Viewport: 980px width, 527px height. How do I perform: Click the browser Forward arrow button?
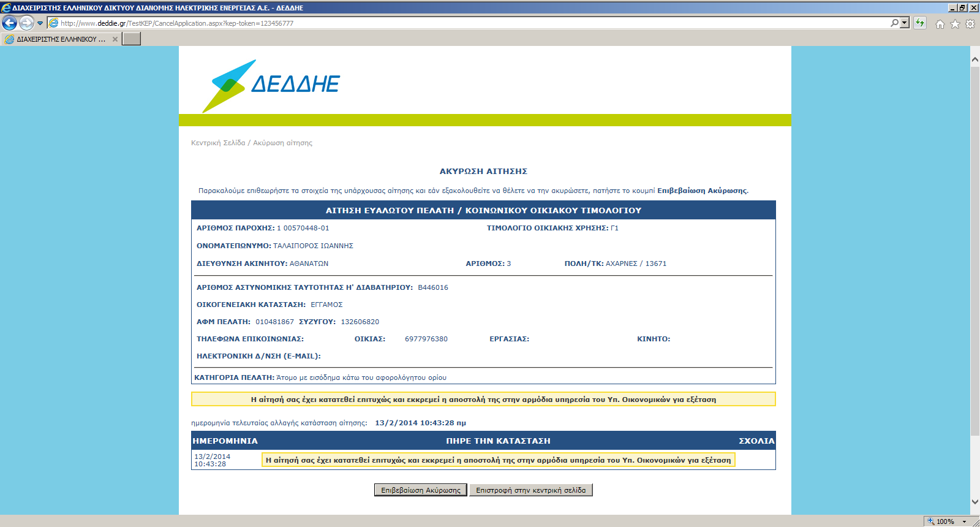click(26, 23)
